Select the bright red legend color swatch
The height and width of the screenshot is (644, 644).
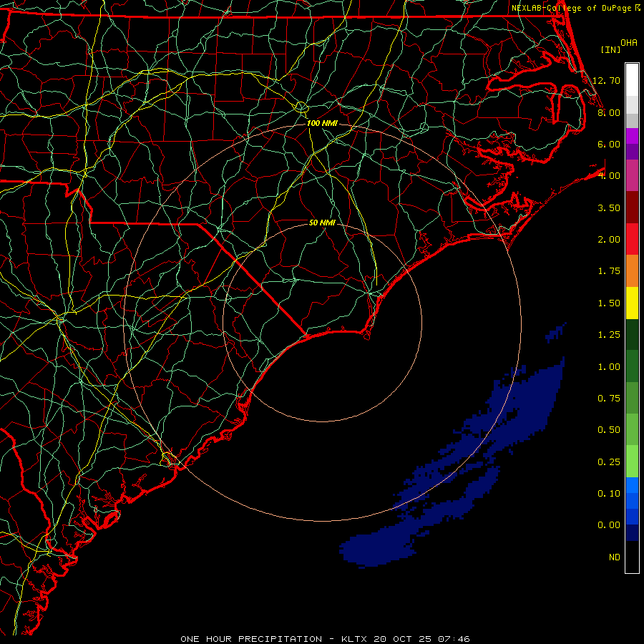coord(632,239)
